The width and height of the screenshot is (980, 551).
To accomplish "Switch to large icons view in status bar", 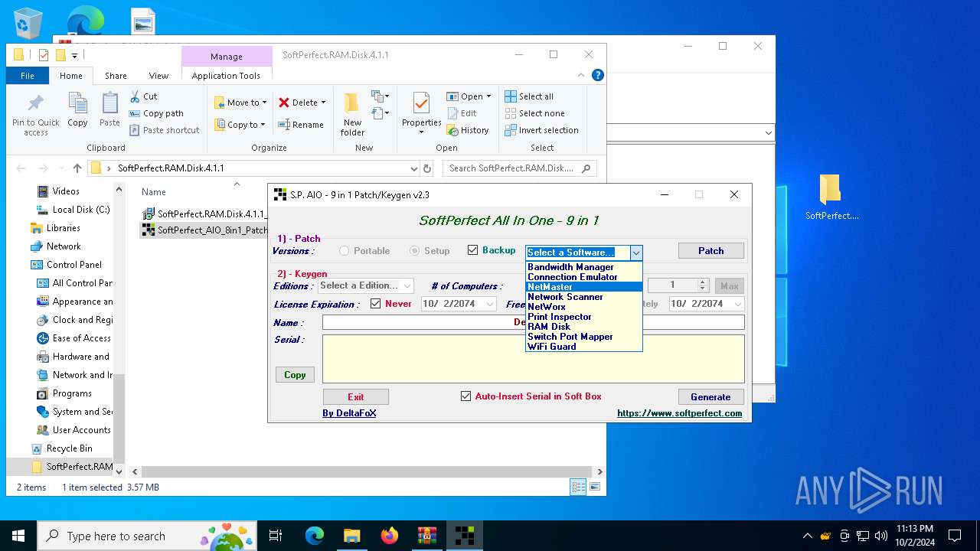I will point(594,487).
